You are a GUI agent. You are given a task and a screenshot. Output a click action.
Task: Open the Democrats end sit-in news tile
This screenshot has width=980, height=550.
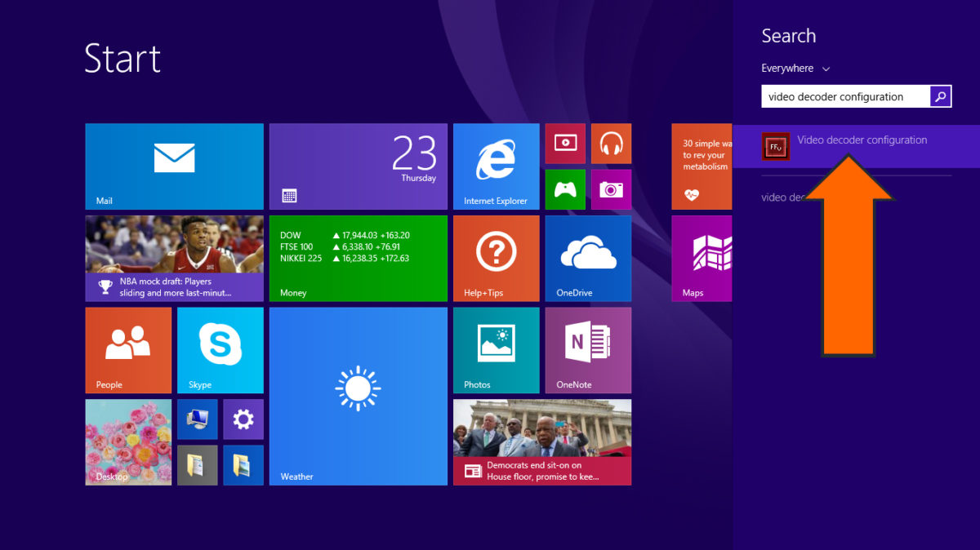click(542, 442)
